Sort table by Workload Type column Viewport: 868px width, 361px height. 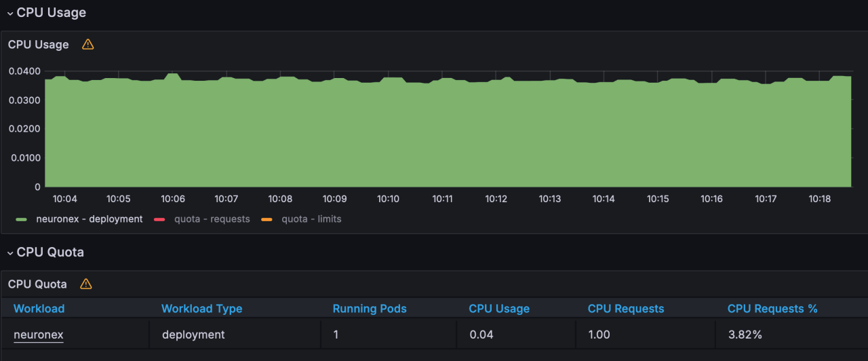pos(201,309)
